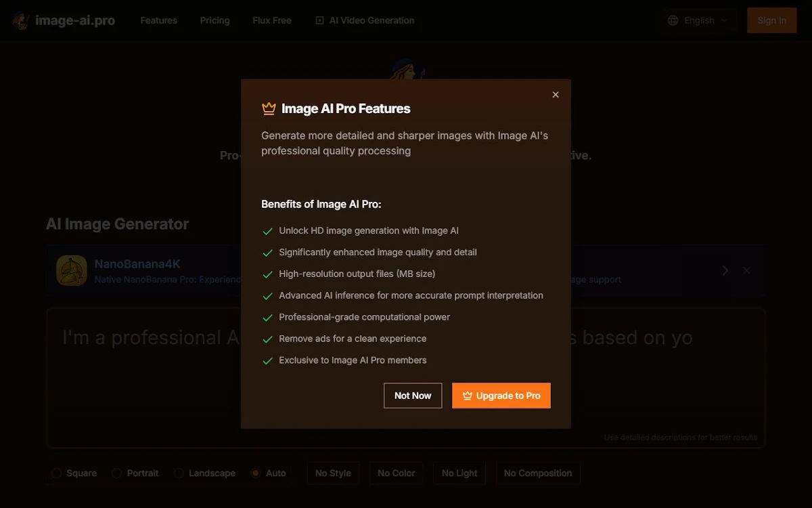Viewport: 812px width, 508px height.
Task: Open the No Style dropdown
Action: pyautogui.click(x=333, y=473)
